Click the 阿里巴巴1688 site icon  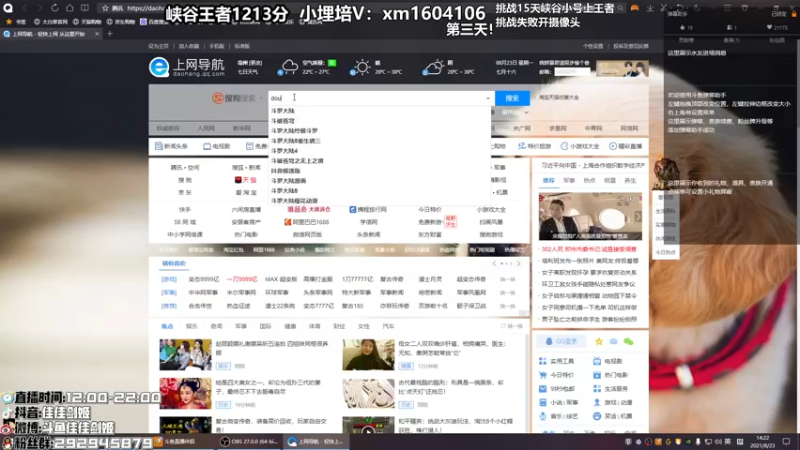click(288, 222)
